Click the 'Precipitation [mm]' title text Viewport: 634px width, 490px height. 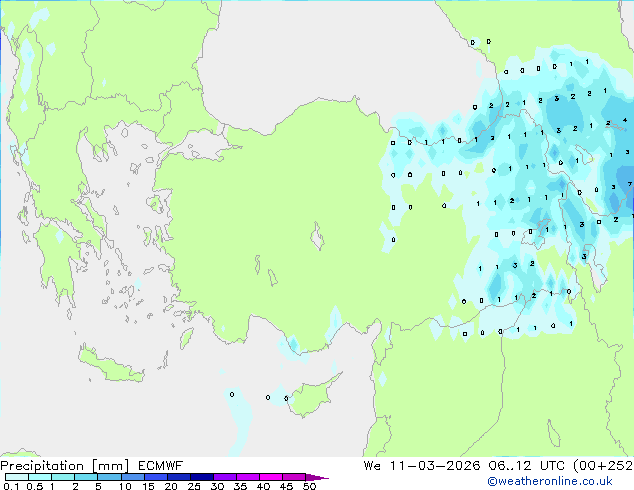tap(65, 466)
